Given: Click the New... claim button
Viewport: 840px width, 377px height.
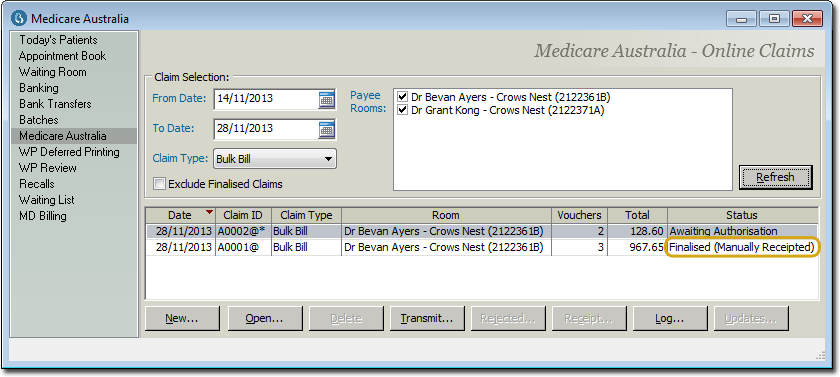Looking at the screenshot, I should [x=182, y=319].
